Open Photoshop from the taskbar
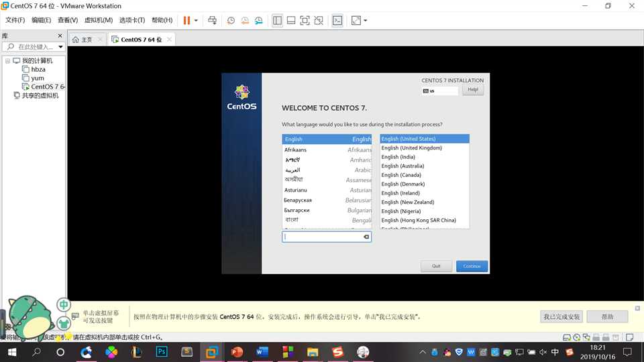This screenshot has width=644, height=362. pos(162,352)
